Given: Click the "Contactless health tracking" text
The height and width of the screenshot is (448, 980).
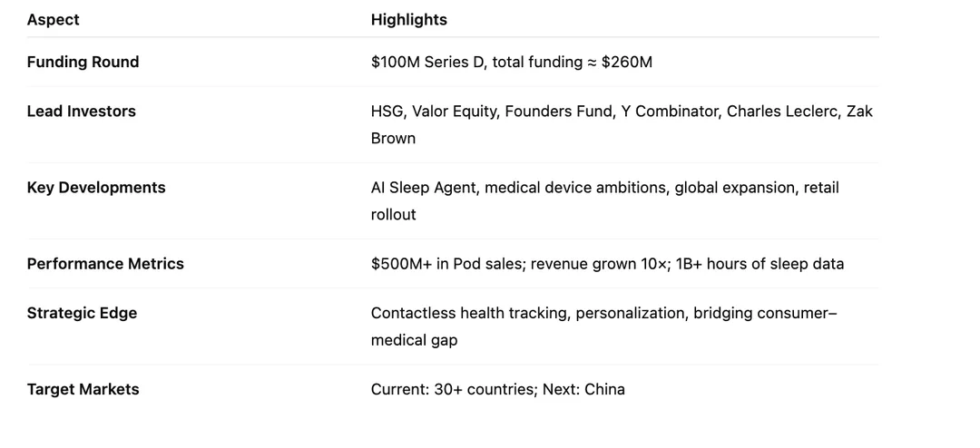Looking at the screenshot, I should (x=468, y=312).
